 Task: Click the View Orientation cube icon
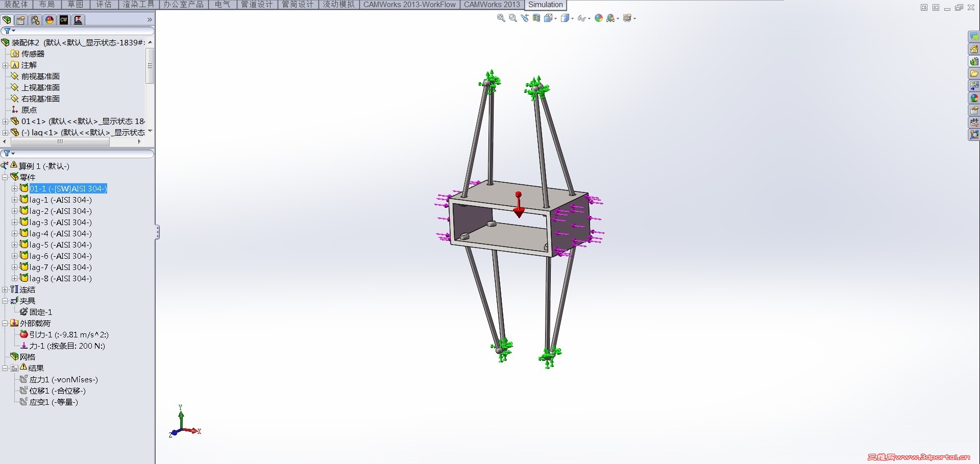click(549, 18)
